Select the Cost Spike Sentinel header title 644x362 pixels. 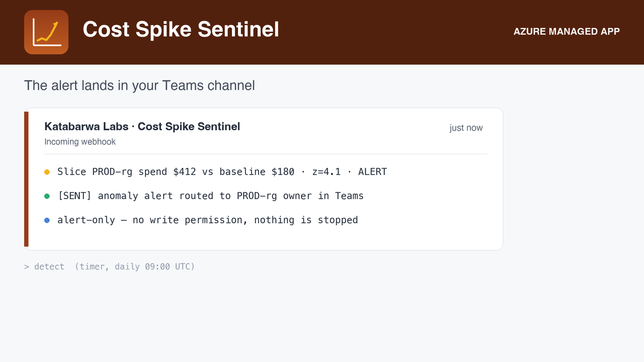[181, 29]
